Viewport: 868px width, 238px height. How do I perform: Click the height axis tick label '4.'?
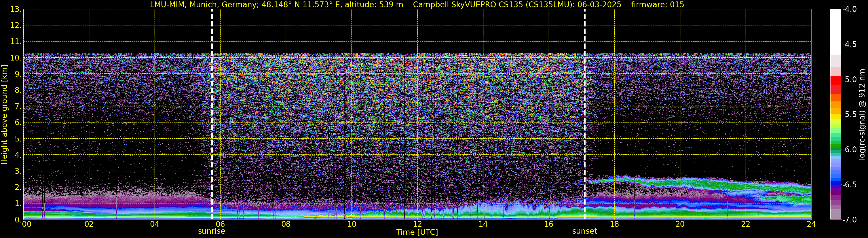point(18,155)
